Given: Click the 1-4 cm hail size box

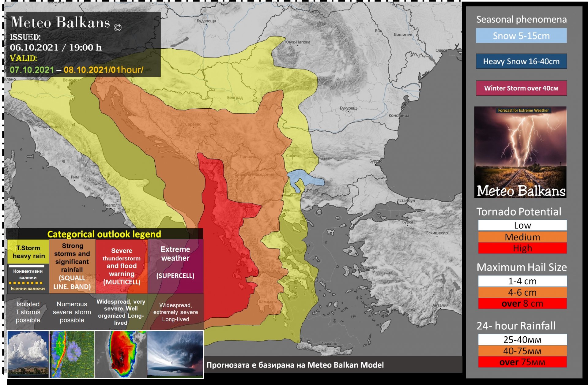Looking at the screenshot, I should coord(522,281).
